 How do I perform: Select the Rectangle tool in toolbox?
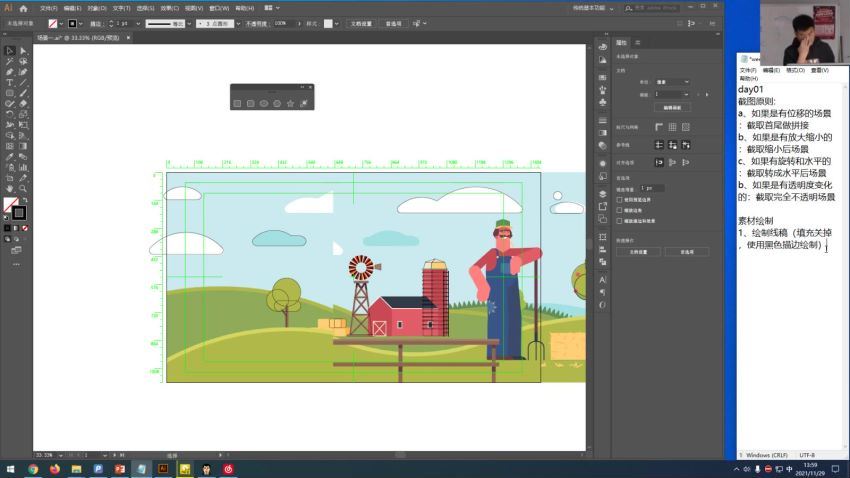(10, 93)
